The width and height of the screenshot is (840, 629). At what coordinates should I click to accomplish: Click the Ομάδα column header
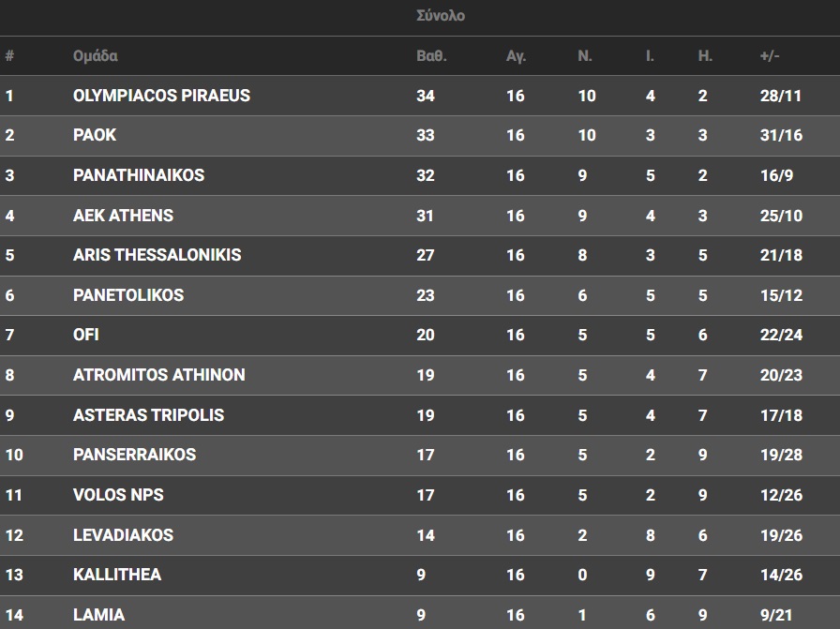[96, 56]
